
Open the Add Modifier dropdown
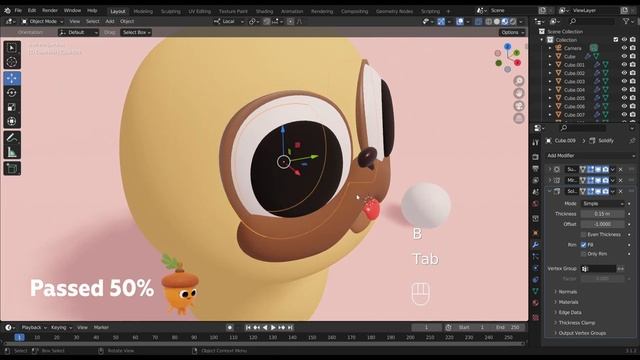591,156
